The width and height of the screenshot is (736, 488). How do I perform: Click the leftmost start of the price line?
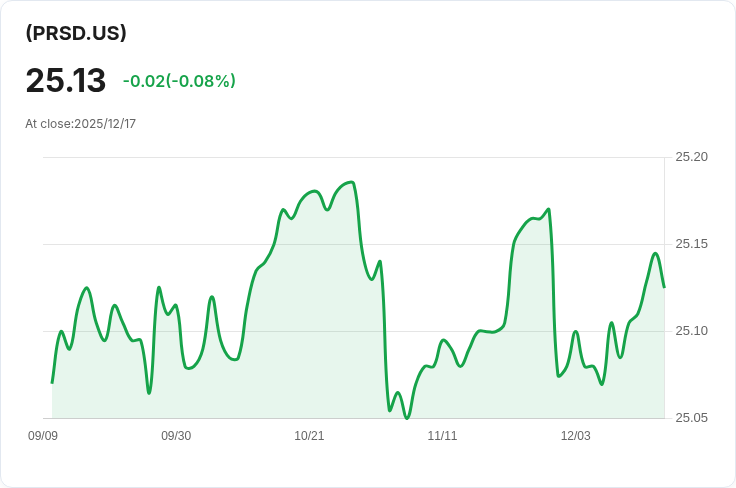click(52, 382)
